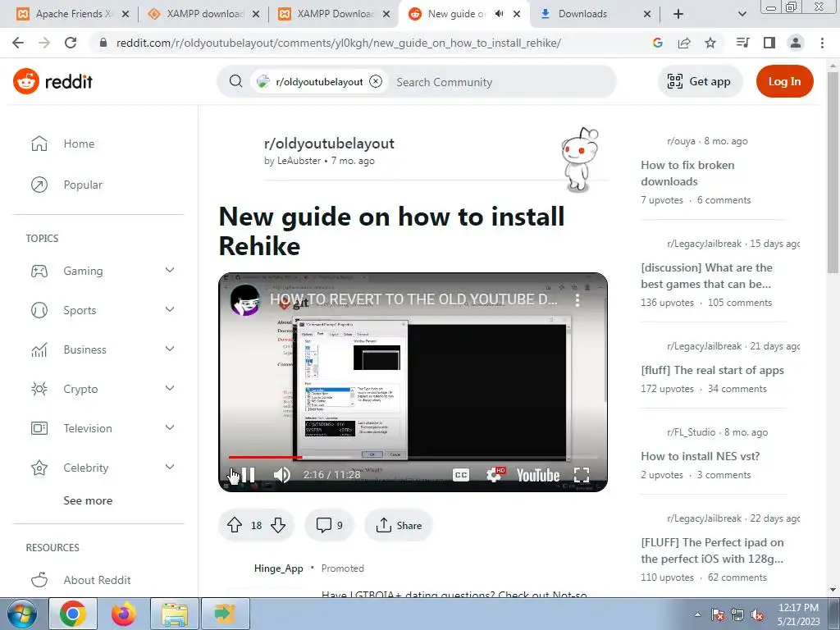
Task: Click the Gaming controller icon
Action: (39, 271)
